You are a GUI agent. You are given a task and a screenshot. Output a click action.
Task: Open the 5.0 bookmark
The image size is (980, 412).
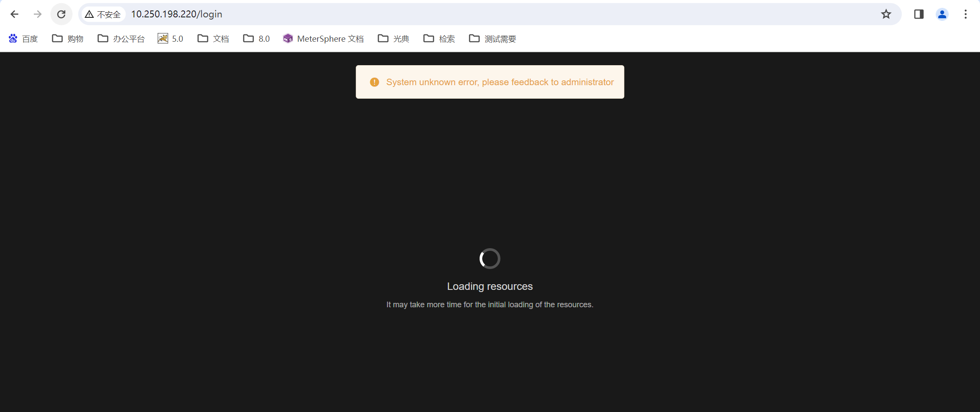[170, 39]
